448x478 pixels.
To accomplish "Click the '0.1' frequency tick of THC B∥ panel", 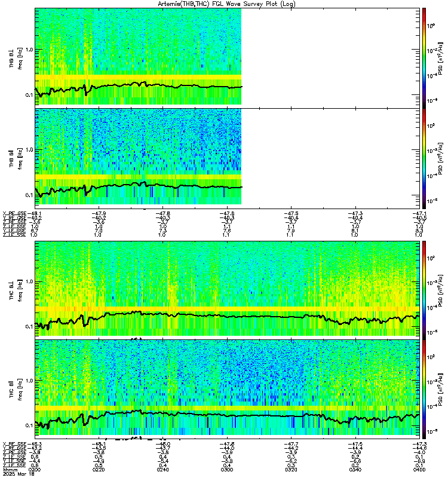I will tap(29, 425).
